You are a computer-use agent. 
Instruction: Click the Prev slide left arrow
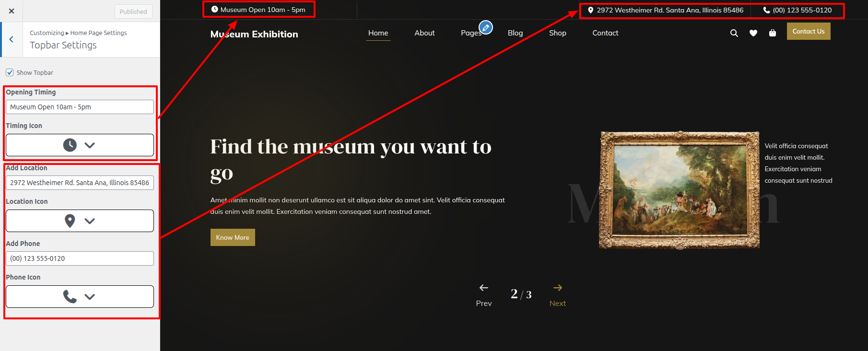click(x=483, y=288)
